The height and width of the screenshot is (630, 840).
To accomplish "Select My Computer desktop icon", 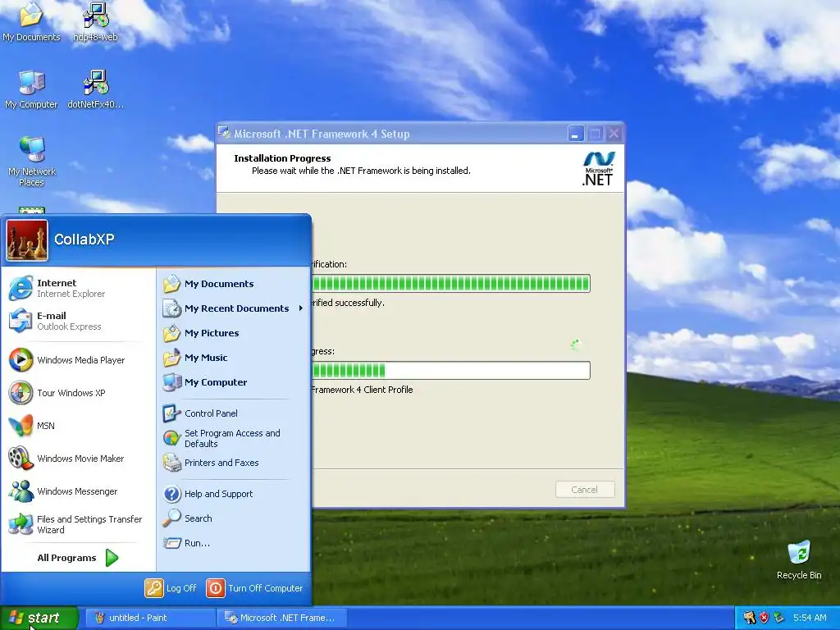I will point(31,89).
